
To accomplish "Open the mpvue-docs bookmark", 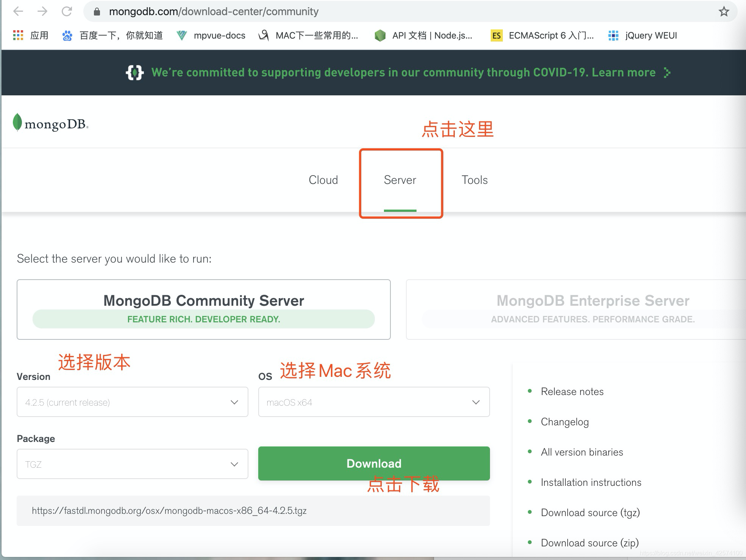I will 211,35.
